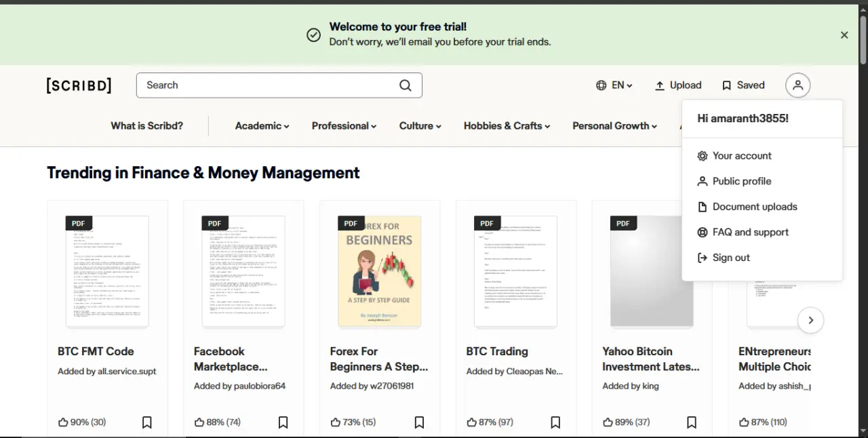
Task: Click thumbs-up icon showing 88% (74)
Action: pos(199,422)
